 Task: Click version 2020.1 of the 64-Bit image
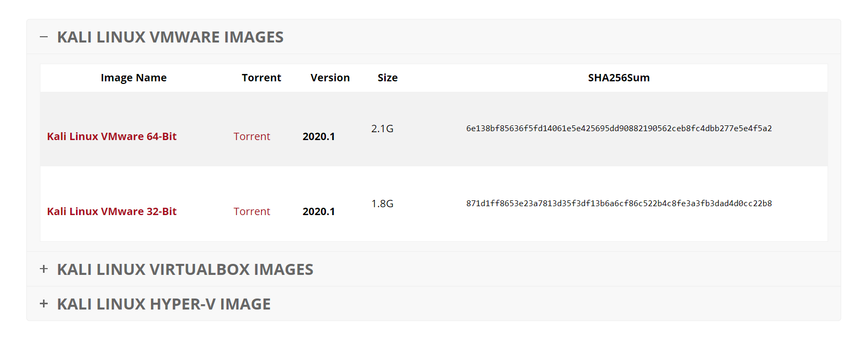(319, 136)
